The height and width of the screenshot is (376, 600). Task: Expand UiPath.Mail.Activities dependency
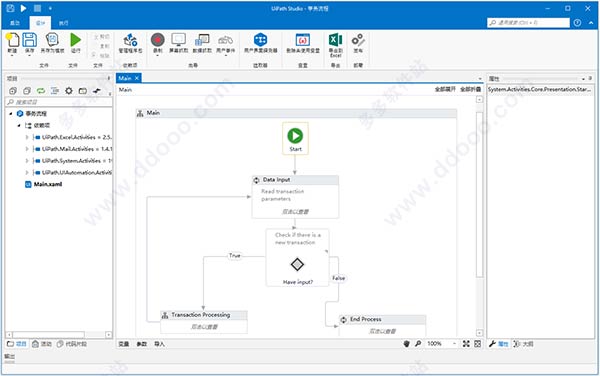pos(27,149)
